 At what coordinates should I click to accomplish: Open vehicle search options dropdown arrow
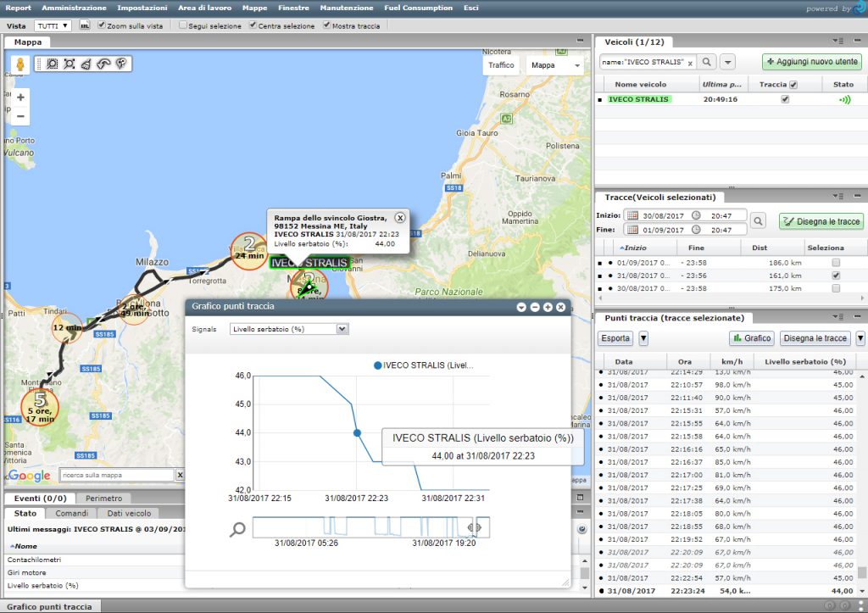coord(727,62)
